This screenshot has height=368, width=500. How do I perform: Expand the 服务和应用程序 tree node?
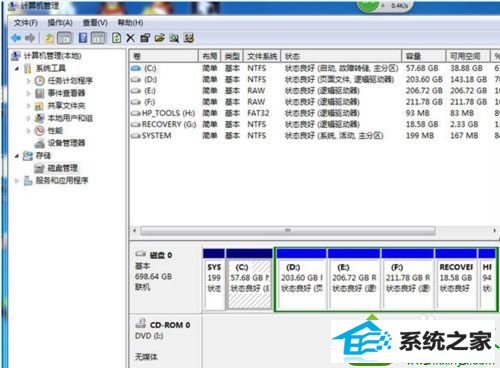(17, 181)
